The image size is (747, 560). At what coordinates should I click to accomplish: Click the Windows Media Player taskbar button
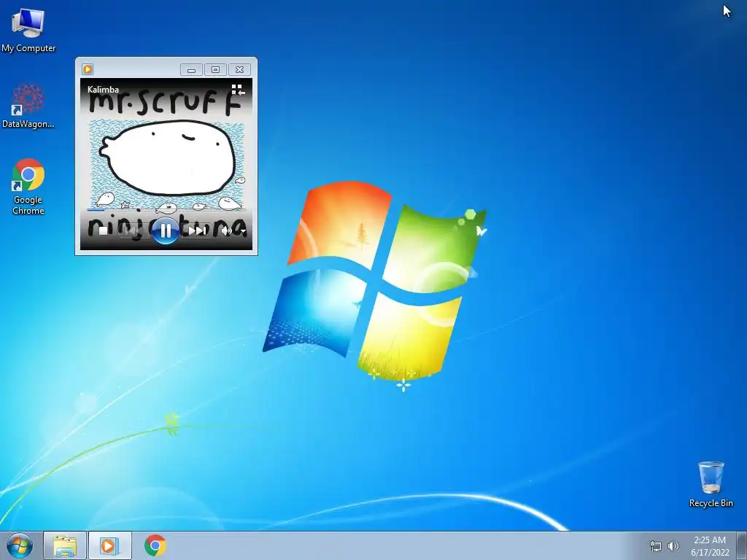109,545
